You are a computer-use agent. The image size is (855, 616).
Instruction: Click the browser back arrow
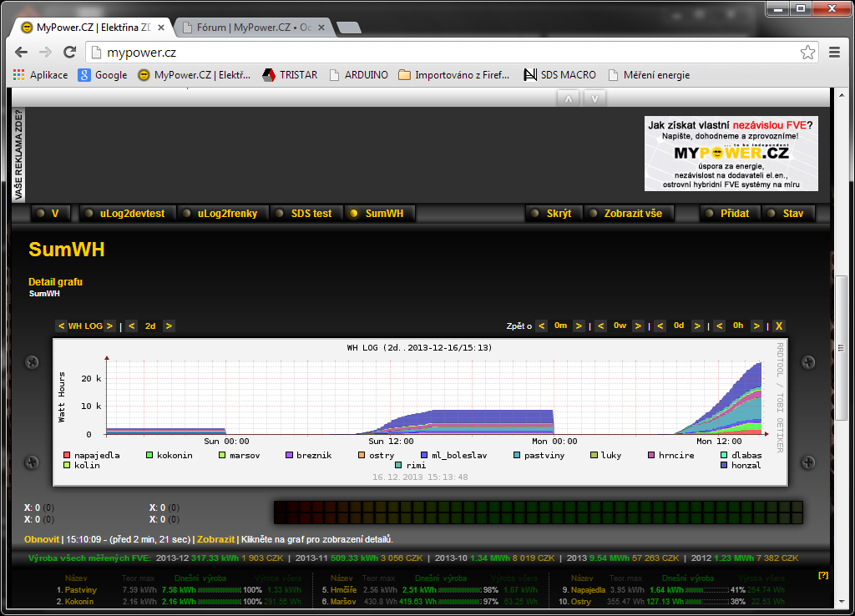pyautogui.click(x=22, y=53)
